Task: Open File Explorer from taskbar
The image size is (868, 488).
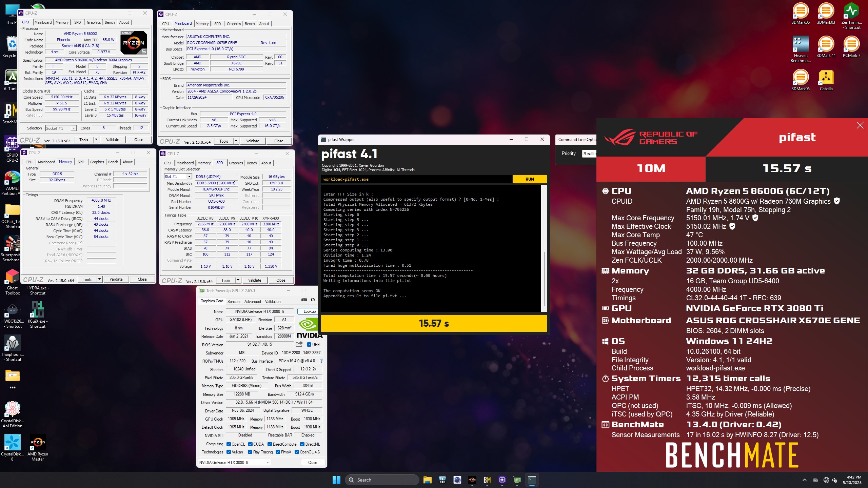Action: point(427,480)
